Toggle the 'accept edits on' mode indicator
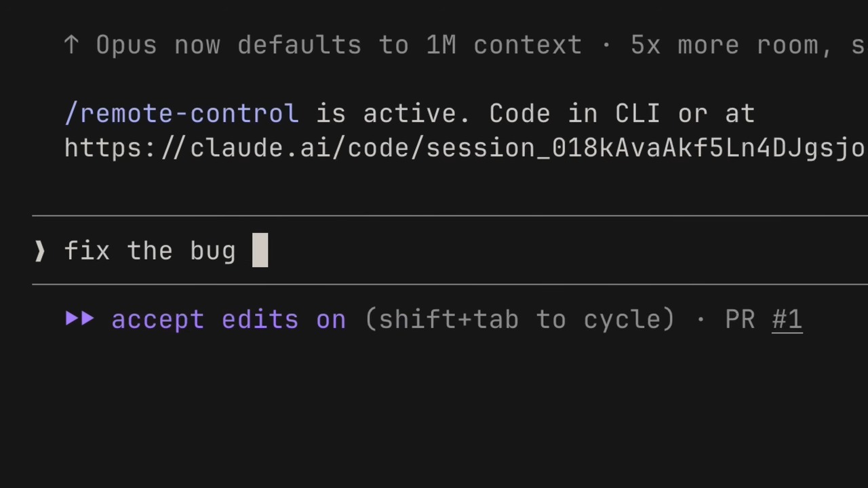Screen dimensions: 868x488 pyautogui.click(x=229, y=319)
